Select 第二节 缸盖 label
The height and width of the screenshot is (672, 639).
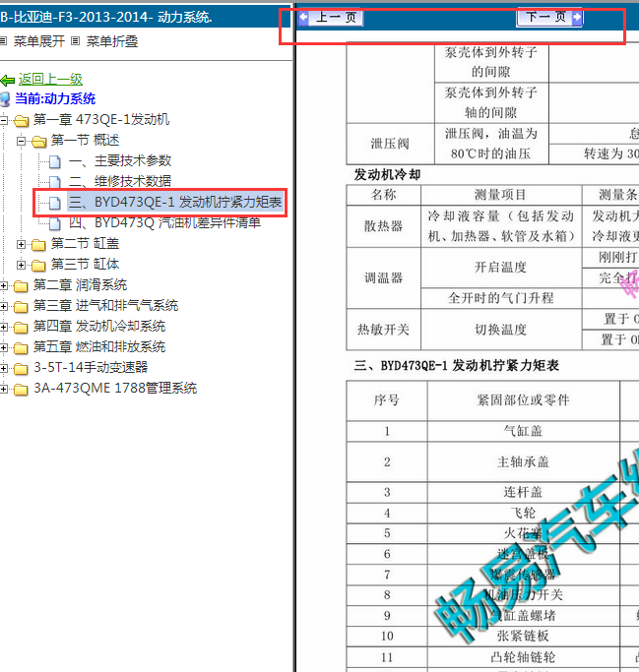pos(85,243)
